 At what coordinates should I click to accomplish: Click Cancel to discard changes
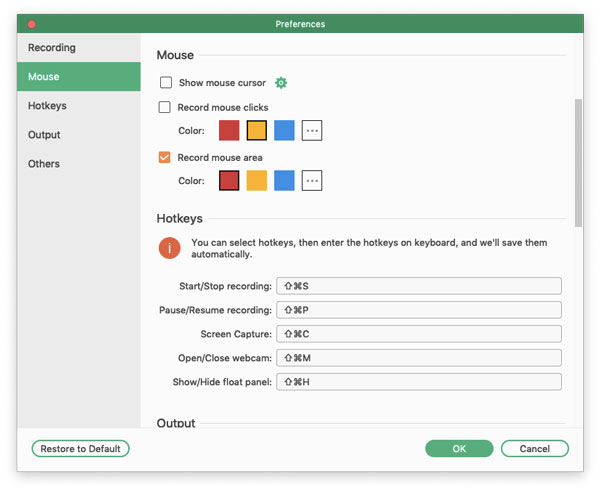tap(534, 449)
